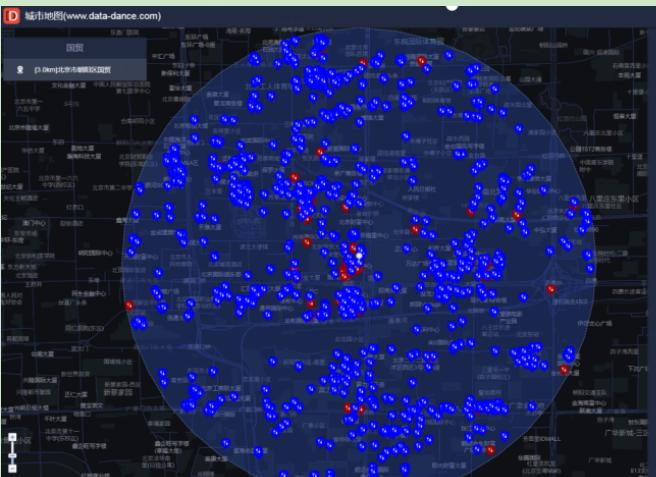Select the panel header above the 0.0km row
This screenshot has width=656, height=477.
click(x=74, y=48)
